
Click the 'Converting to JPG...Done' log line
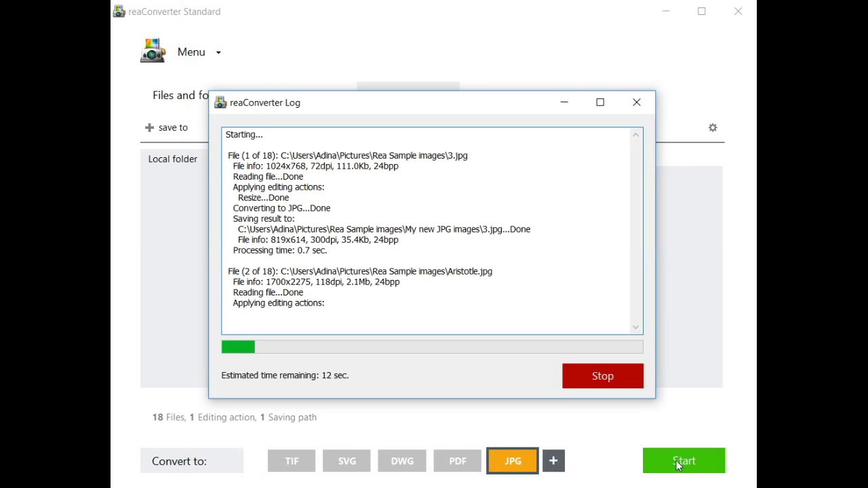click(281, 208)
